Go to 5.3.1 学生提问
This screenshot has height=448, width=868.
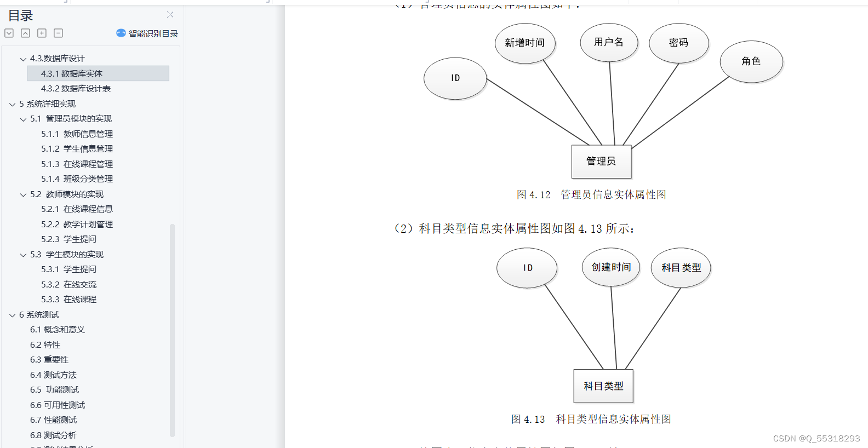coord(68,269)
